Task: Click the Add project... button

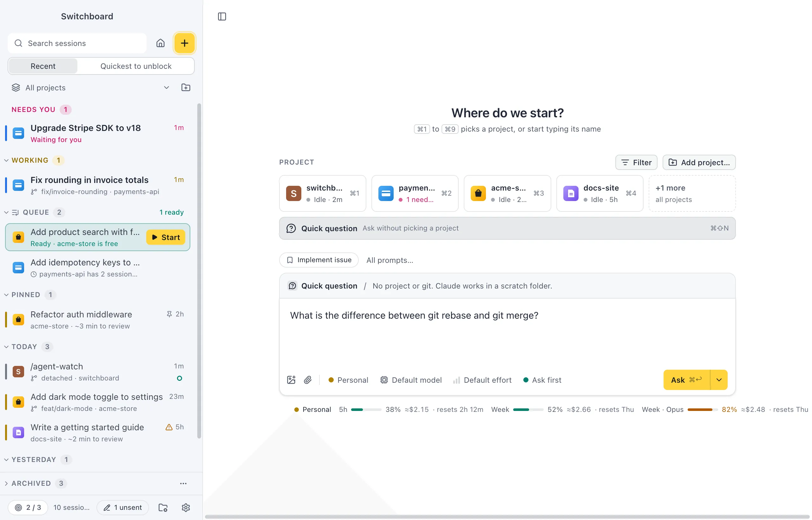Action: pos(699,162)
